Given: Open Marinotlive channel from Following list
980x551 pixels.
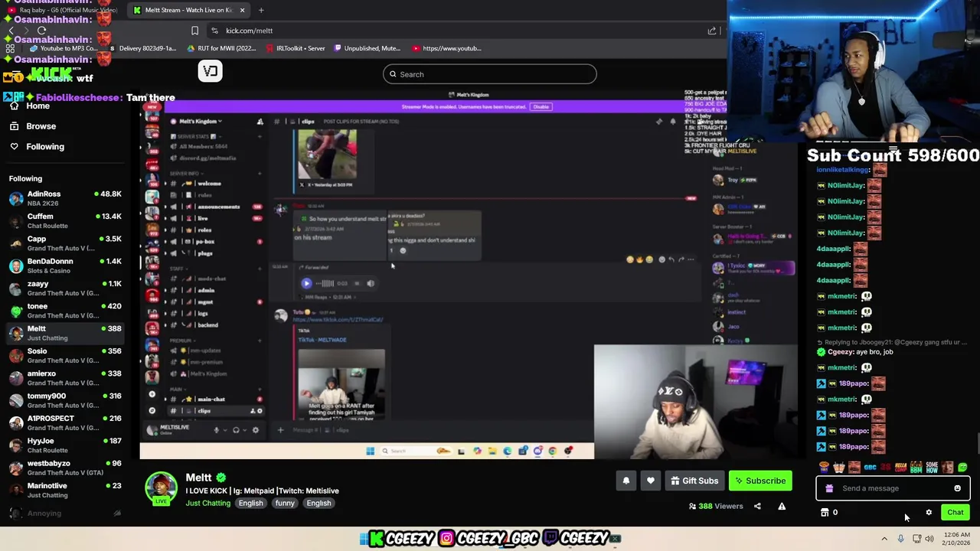Looking at the screenshot, I should pyautogui.click(x=65, y=490).
